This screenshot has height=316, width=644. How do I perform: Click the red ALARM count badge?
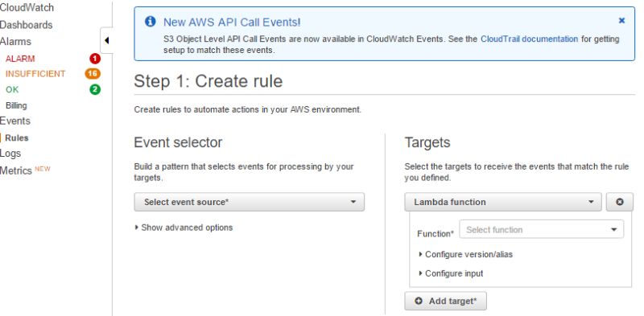(95, 59)
